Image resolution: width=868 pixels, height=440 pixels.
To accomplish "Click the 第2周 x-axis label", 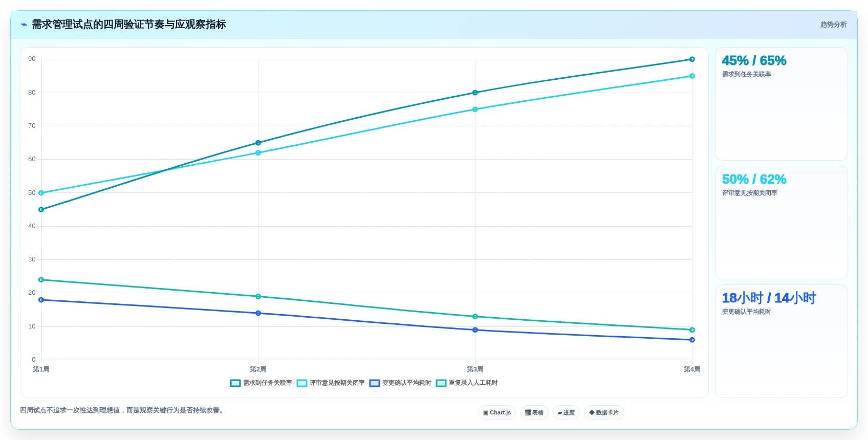I will pyautogui.click(x=258, y=369).
